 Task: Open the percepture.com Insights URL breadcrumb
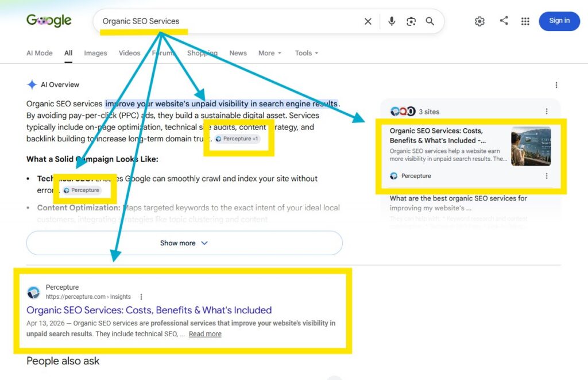pos(88,297)
